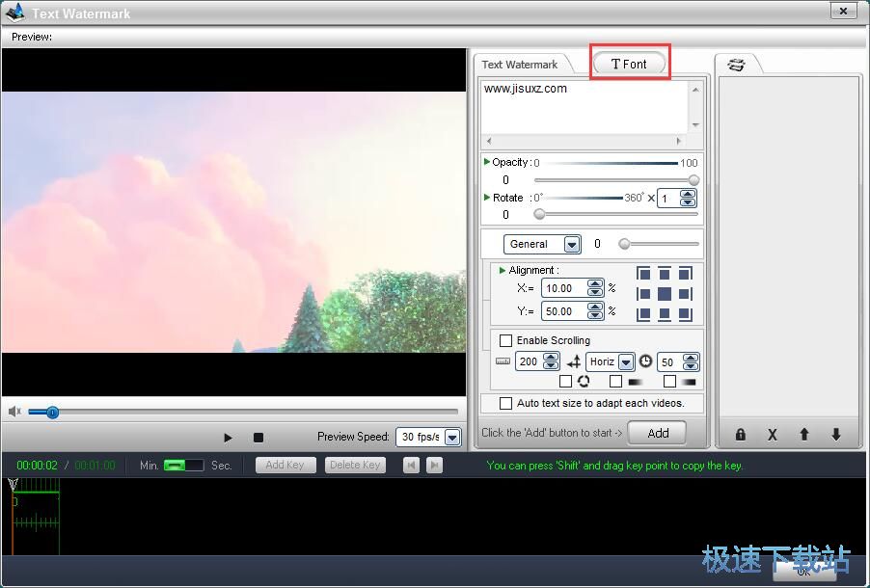Image resolution: width=870 pixels, height=588 pixels.
Task: Open the layers list tab icon
Action: tap(736, 65)
